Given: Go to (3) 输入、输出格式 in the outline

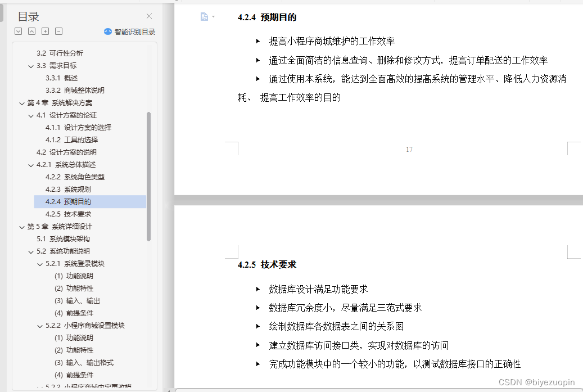Looking at the screenshot, I should click(x=84, y=363).
